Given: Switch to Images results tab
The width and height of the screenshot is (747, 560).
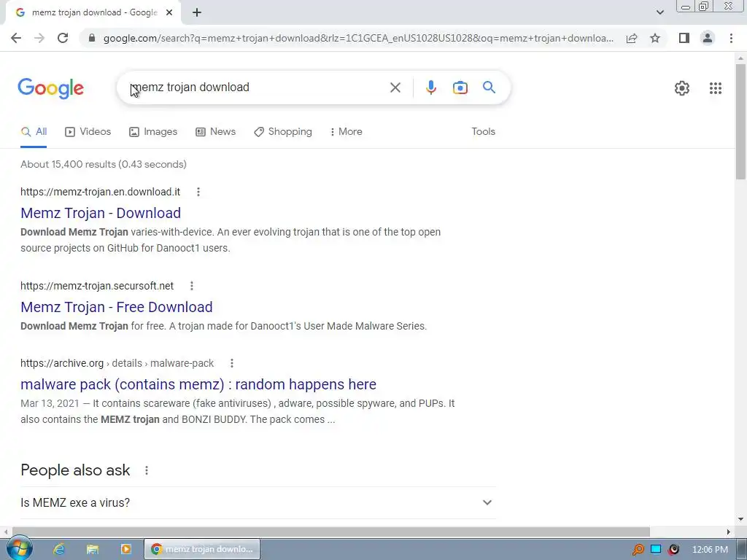Looking at the screenshot, I should click(153, 131).
